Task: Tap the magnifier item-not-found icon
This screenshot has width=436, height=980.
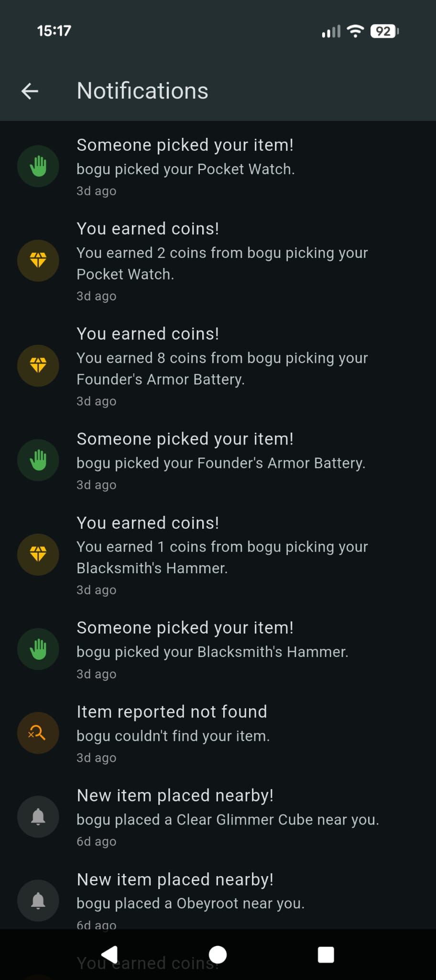Action: 38,733
